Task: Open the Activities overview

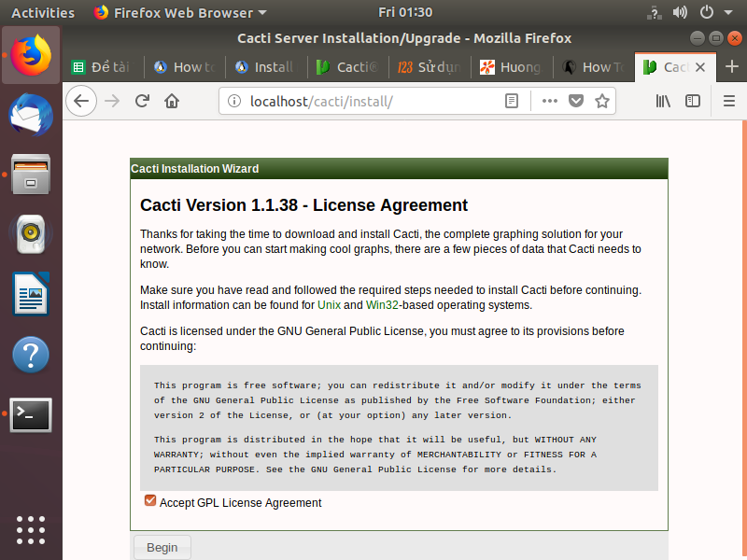Action: pyautogui.click(x=43, y=13)
